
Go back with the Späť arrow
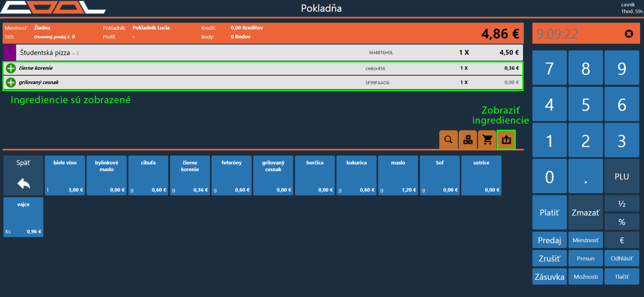(24, 175)
